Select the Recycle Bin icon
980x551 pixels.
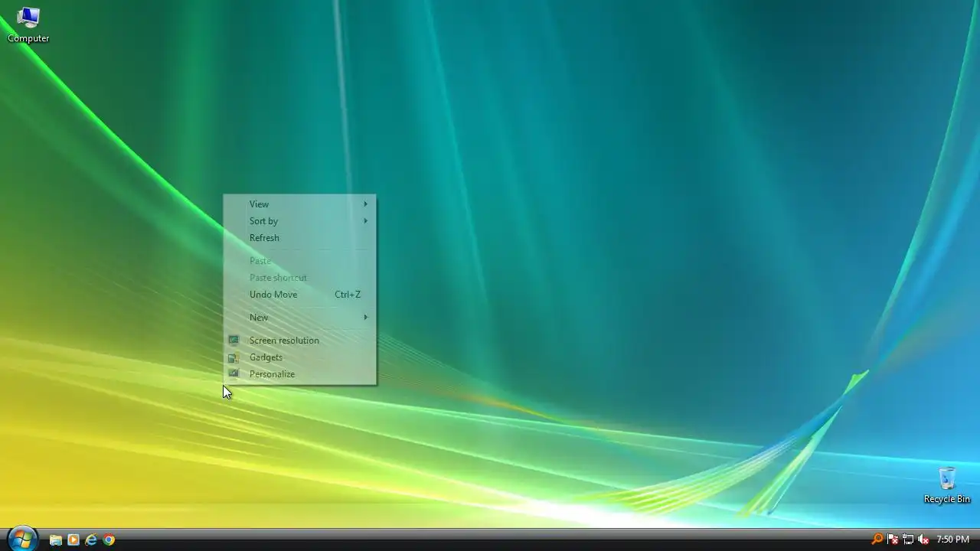947,485
